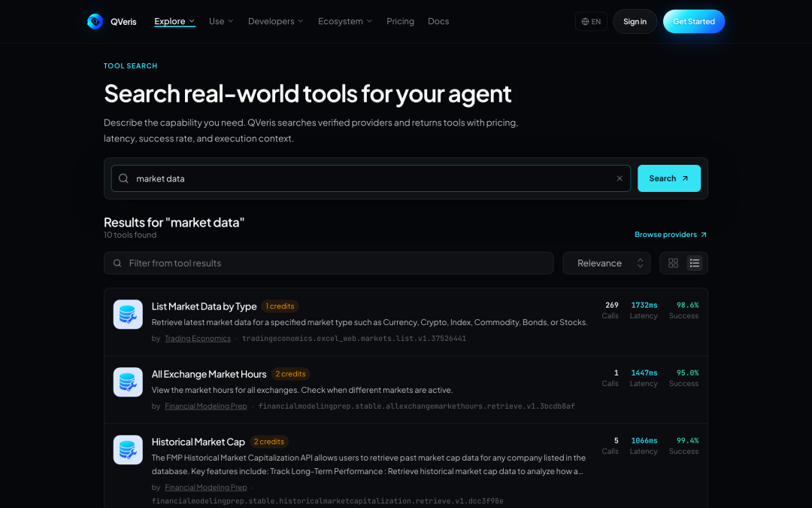This screenshot has width=812, height=508.
Task: Click the allexchangemarkethours tool ID text
Action: (417, 406)
